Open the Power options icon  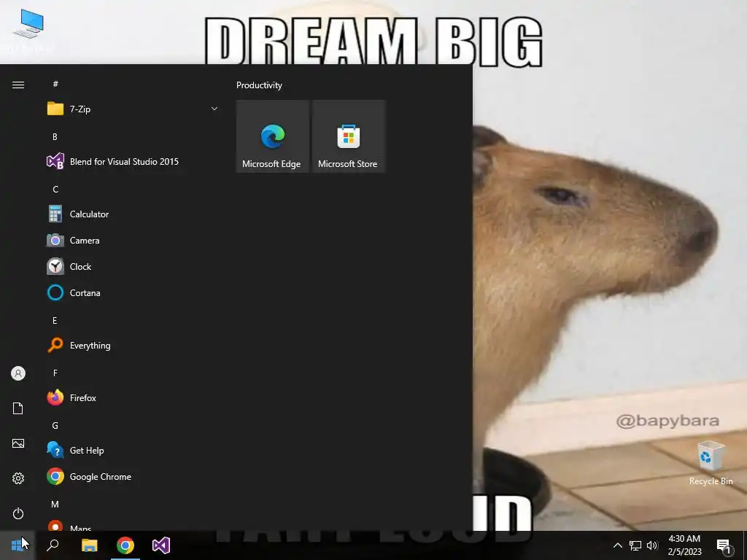[18, 513]
